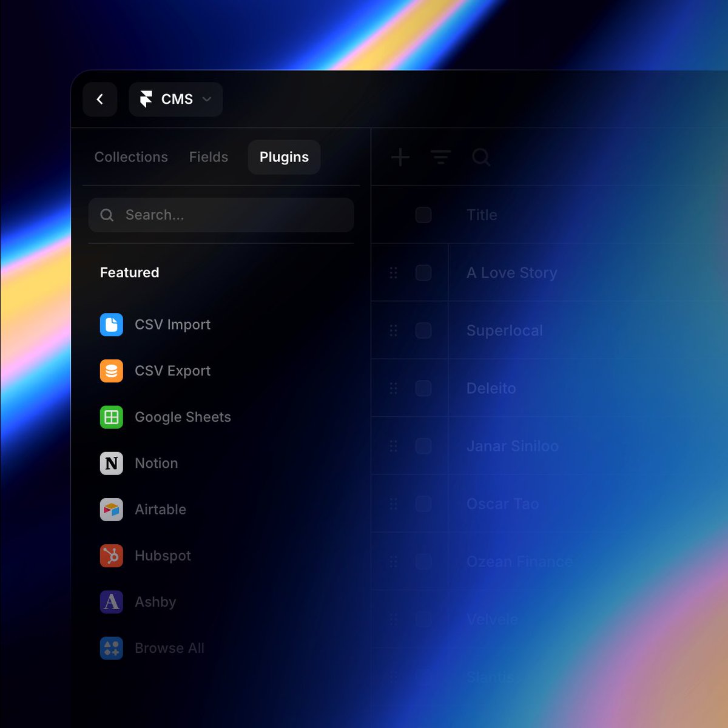This screenshot has width=728, height=728.
Task: Open the A Love Story entry
Action: coord(511,273)
